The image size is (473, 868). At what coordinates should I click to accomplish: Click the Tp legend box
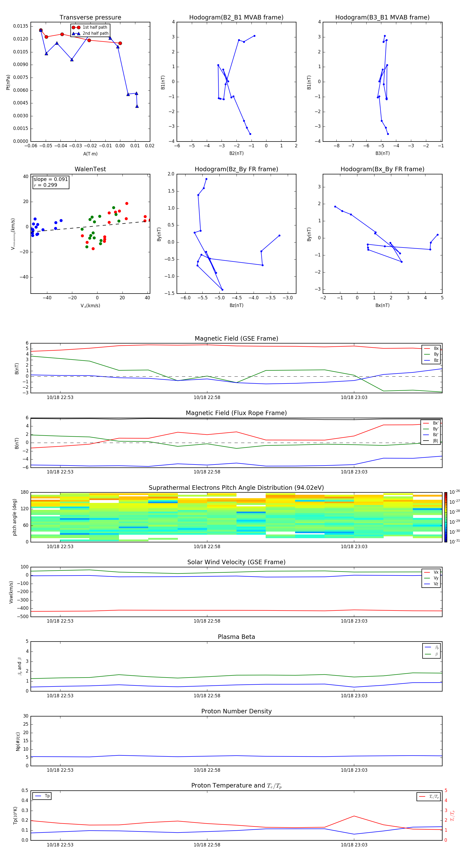(x=42, y=796)
